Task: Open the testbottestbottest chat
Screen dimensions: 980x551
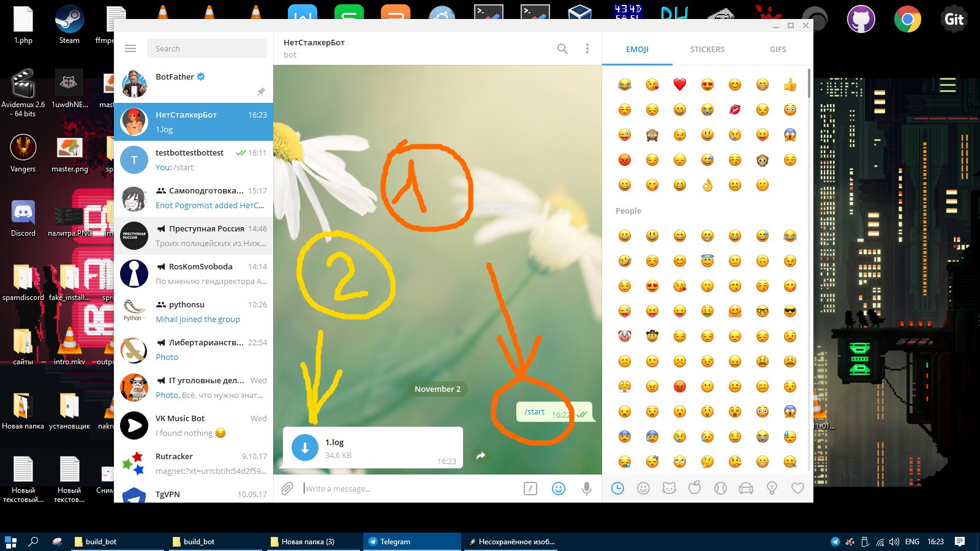Action: click(194, 160)
